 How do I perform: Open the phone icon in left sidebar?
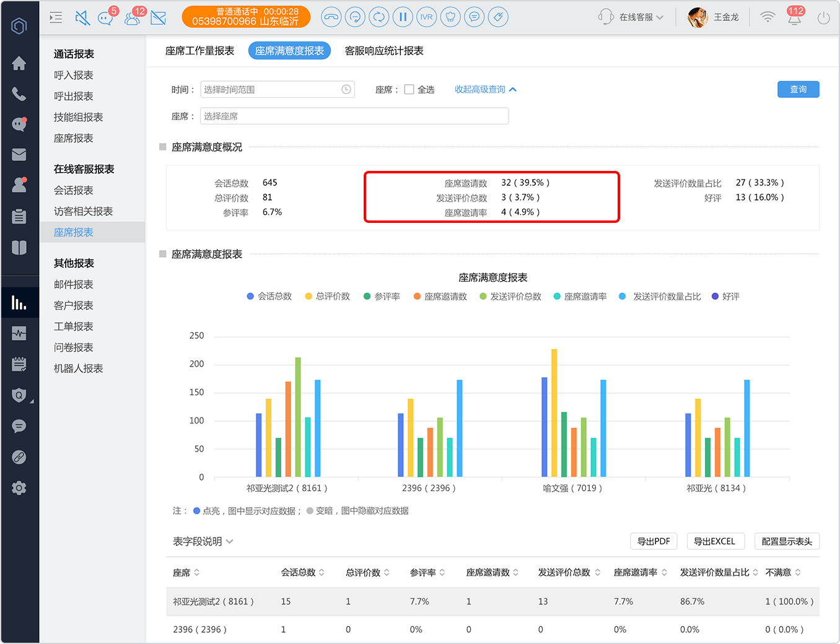click(19, 94)
